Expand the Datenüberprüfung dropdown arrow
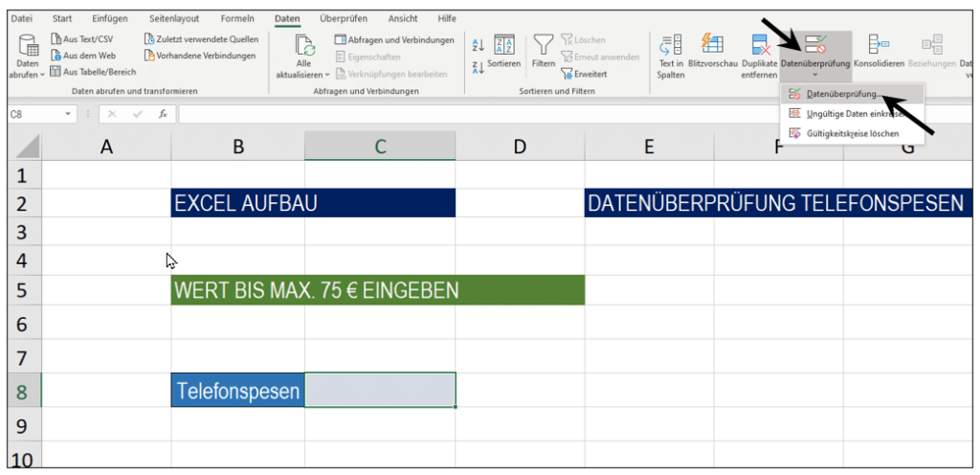The width and height of the screenshot is (980, 475). tap(815, 76)
